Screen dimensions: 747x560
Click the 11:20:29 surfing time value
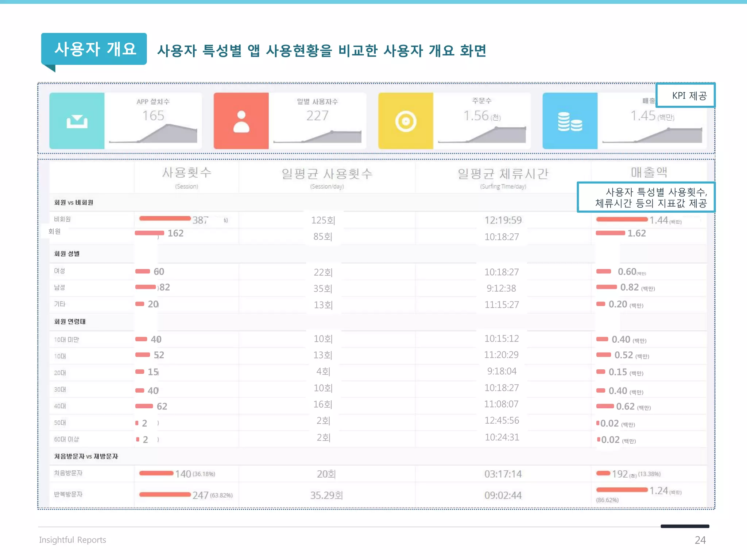[x=502, y=355]
